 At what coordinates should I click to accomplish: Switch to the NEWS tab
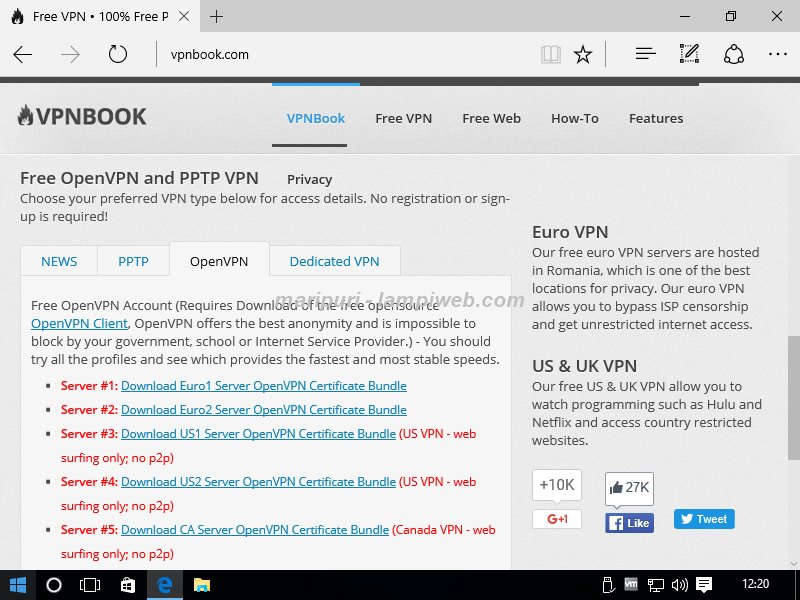click(59, 261)
